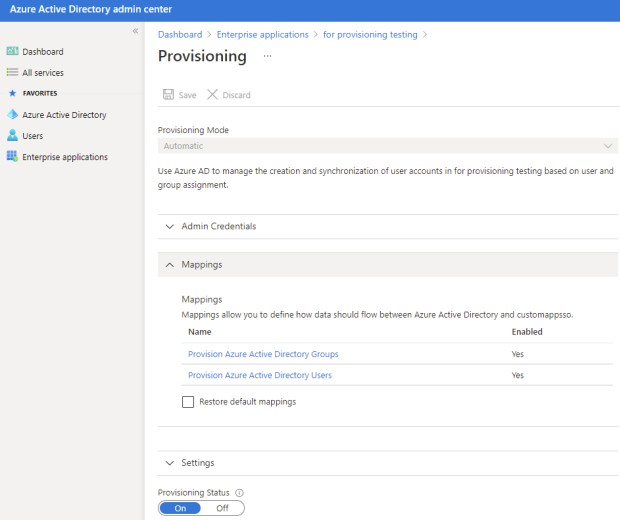This screenshot has width=620, height=520.
Task: Collapse the Mappings section
Action: pyautogui.click(x=388, y=265)
